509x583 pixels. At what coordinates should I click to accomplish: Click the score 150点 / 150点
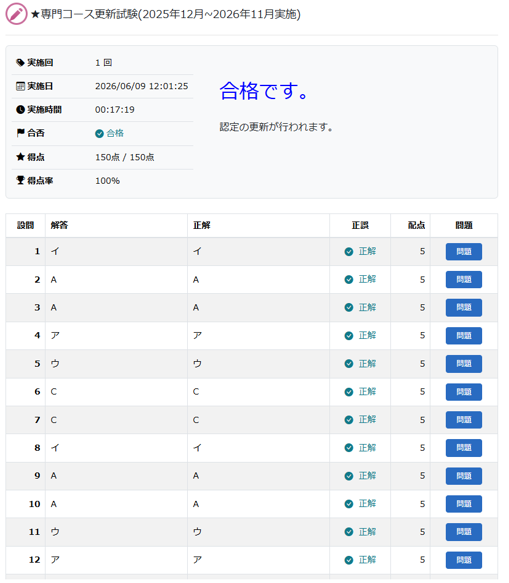click(125, 157)
